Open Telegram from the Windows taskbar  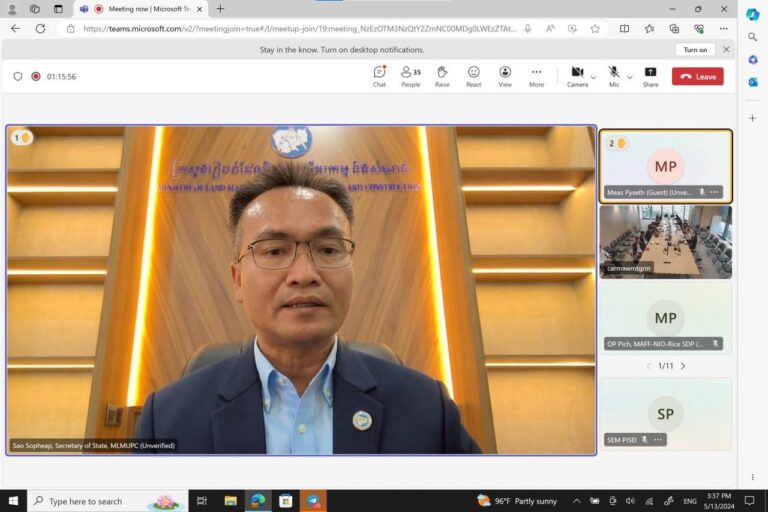(313, 501)
